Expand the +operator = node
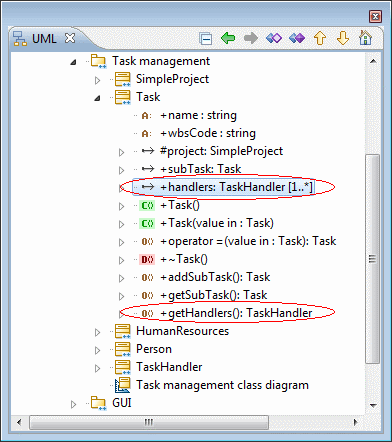The image size is (392, 442). pyautogui.click(x=121, y=242)
